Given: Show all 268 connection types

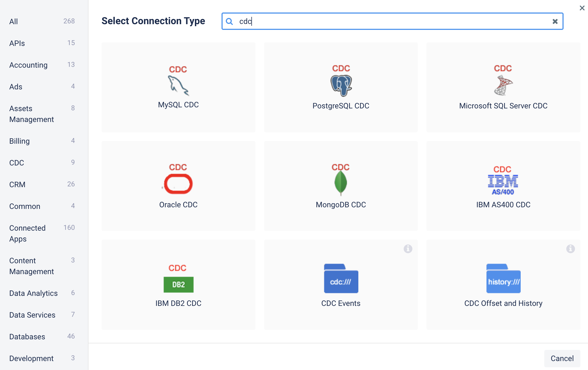Looking at the screenshot, I should (x=14, y=21).
